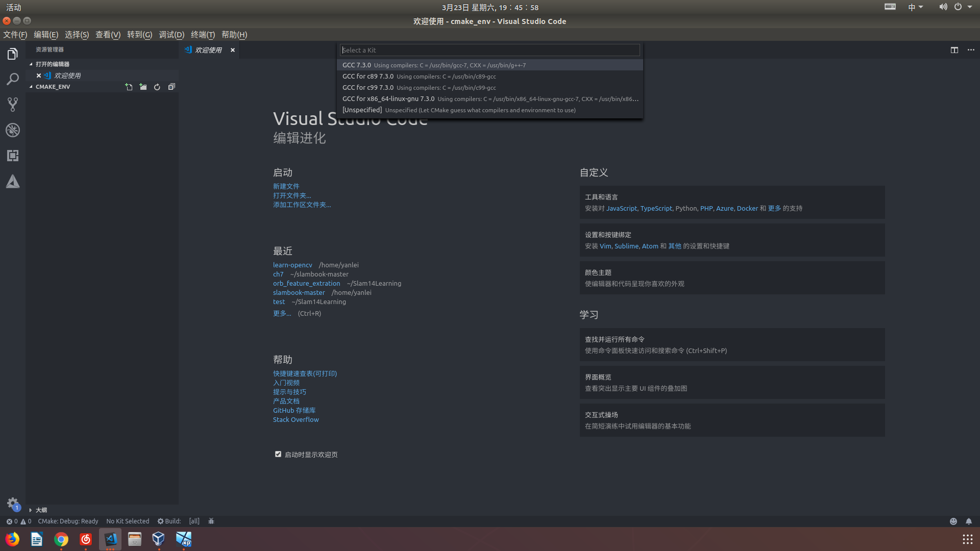Open the Debug view in activity bar
Image resolution: width=980 pixels, height=551 pixels.
(x=13, y=130)
